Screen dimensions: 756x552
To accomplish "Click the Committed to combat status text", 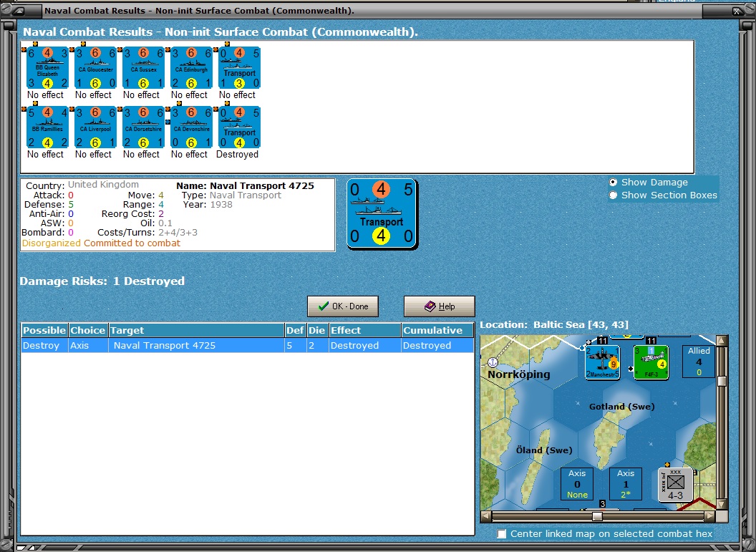I will [132, 243].
